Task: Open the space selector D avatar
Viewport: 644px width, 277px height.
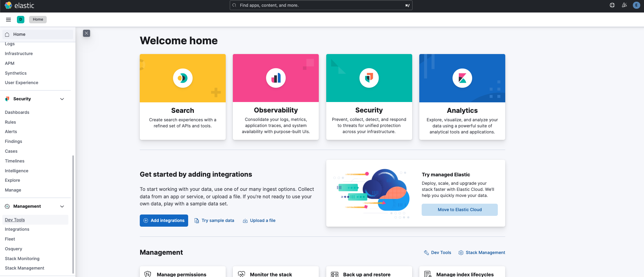Action: coord(21,20)
